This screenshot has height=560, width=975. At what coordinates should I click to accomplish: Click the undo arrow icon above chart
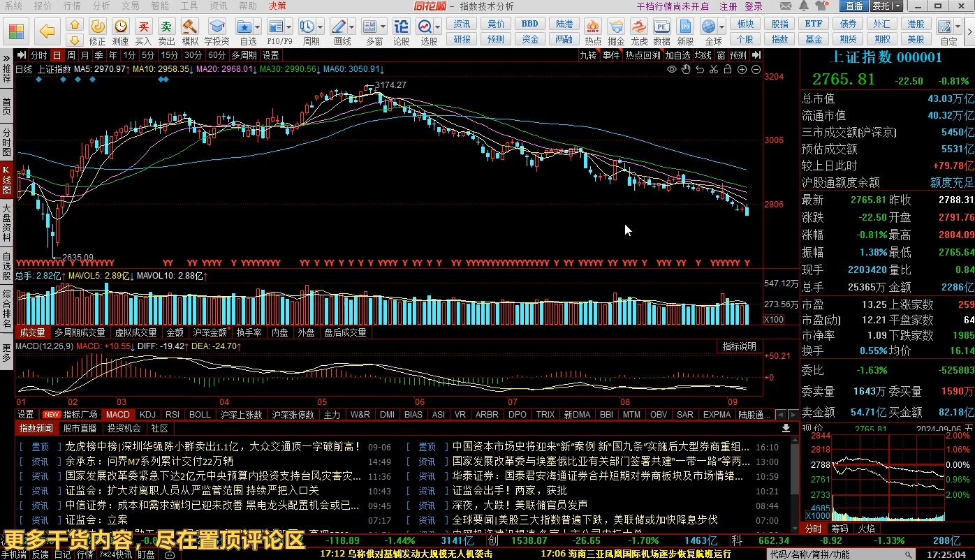click(x=700, y=69)
